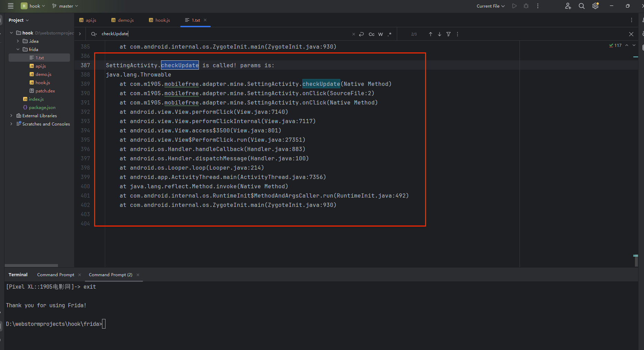Click the filter search results icon

pyautogui.click(x=449, y=34)
